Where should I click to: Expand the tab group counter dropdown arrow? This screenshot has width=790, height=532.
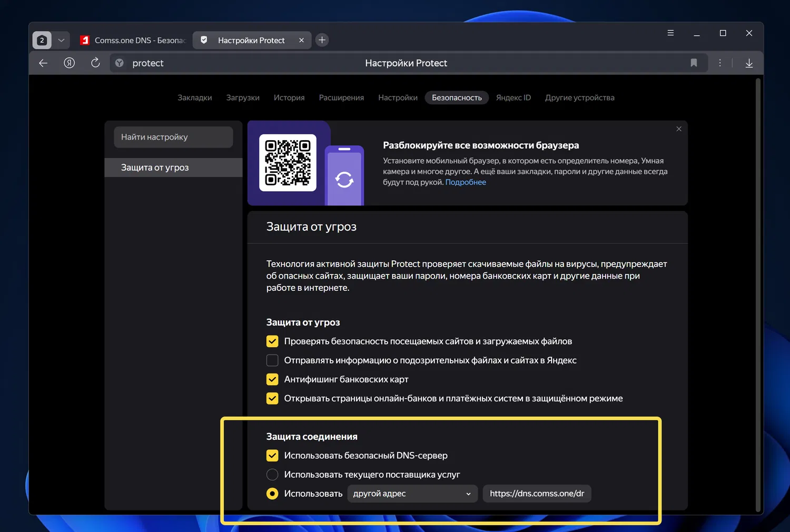[x=61, y=40]
